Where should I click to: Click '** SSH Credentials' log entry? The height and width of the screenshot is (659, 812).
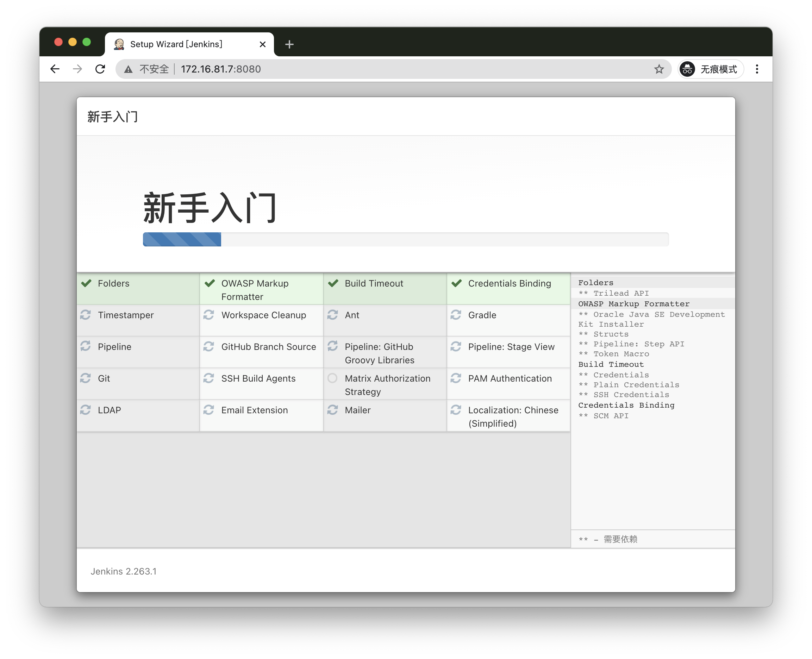click(623, 395)
